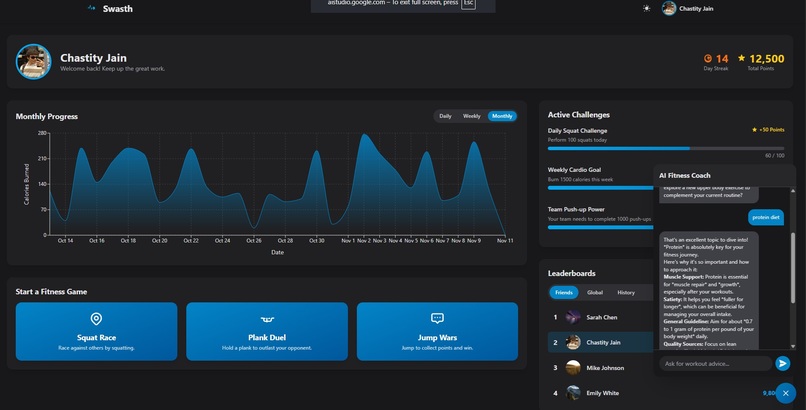Send message with the paper-plane button
Viewport: 806px width, 410px height.
point(782,364)
